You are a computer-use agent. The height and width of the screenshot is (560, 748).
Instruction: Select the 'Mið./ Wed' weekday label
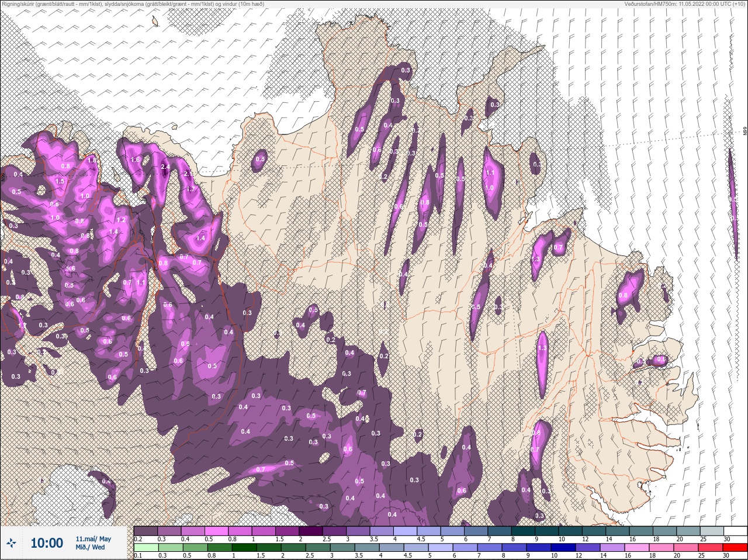(x=91, y=547)
